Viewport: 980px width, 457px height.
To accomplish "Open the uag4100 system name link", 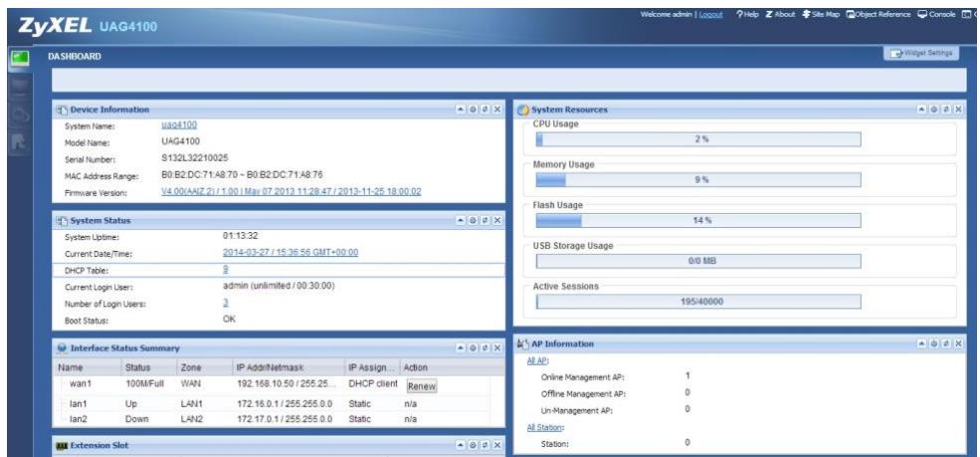I will click(x=179, y=125).
